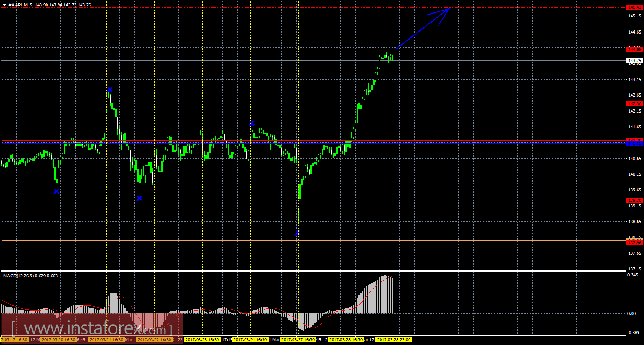This screenshot has height=345, width=644.
Task: Select the 2017.03.22 16:30 time marker
Action: [154, 339]
